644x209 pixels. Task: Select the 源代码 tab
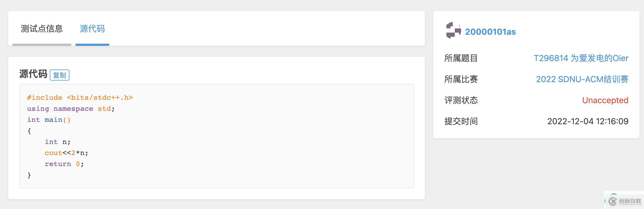[x=92, y=29]
